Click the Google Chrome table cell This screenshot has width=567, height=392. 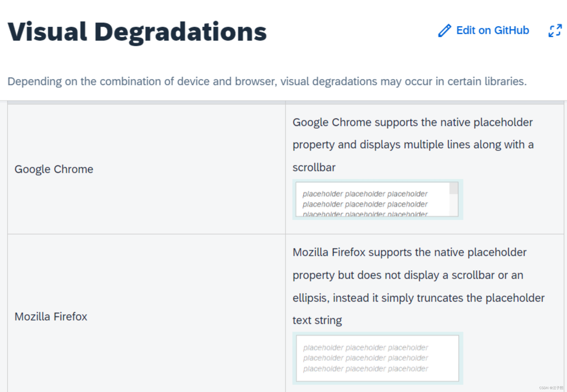tap(146, 169)
